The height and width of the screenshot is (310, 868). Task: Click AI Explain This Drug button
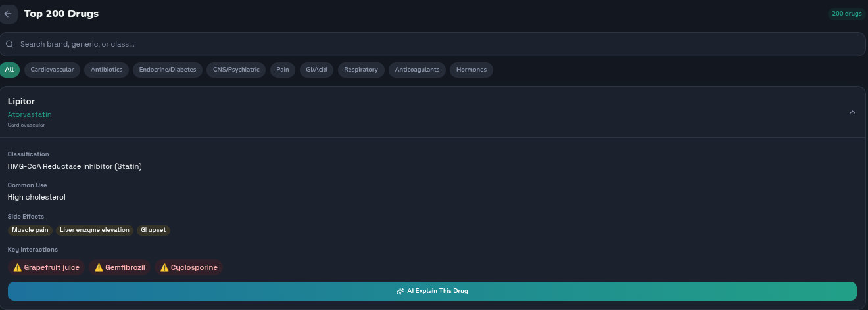click(432, 291)
